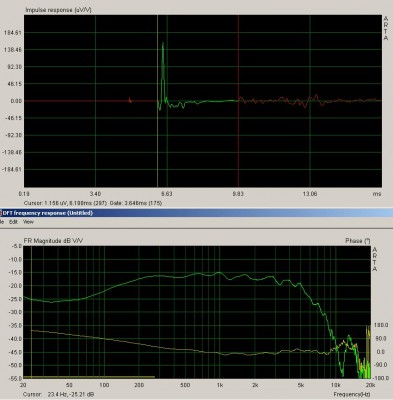393x400 pixels.
Task: Click the -35.0 magnitude axis label
Action: [16, 325]
